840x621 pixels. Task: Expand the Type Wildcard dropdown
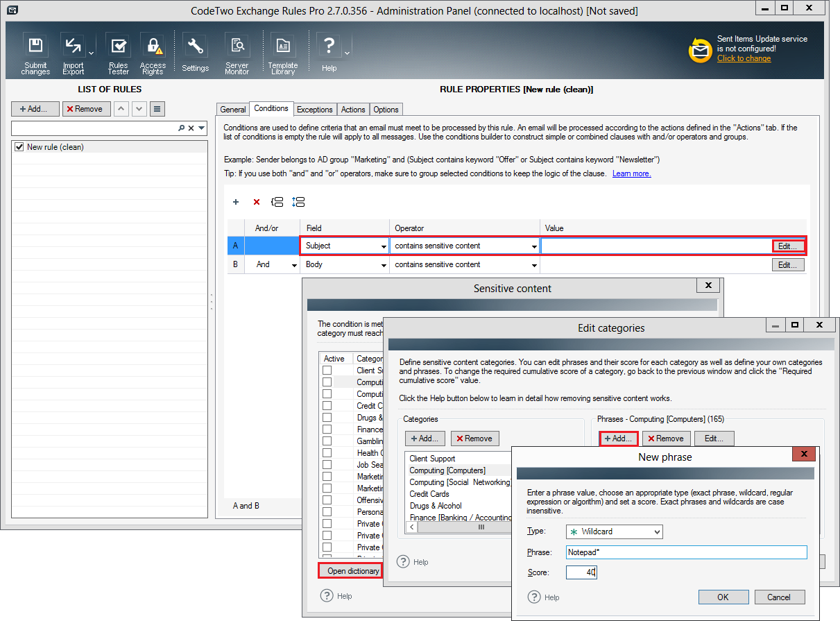(656, 531)
